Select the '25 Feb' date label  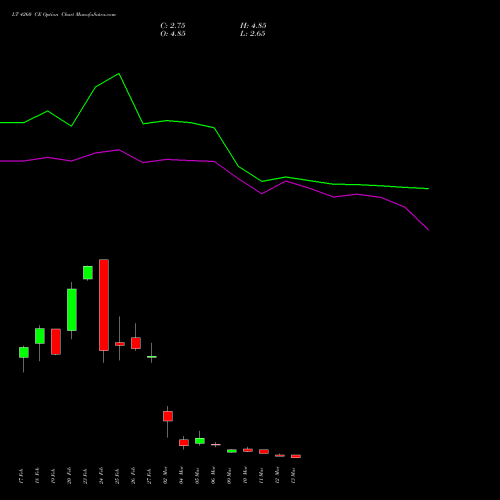117,476
